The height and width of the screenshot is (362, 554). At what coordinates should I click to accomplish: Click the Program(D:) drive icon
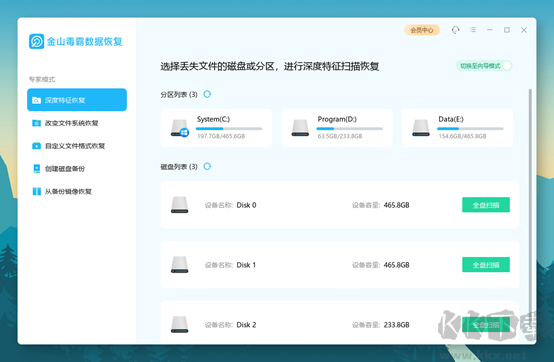pos(300,128)
